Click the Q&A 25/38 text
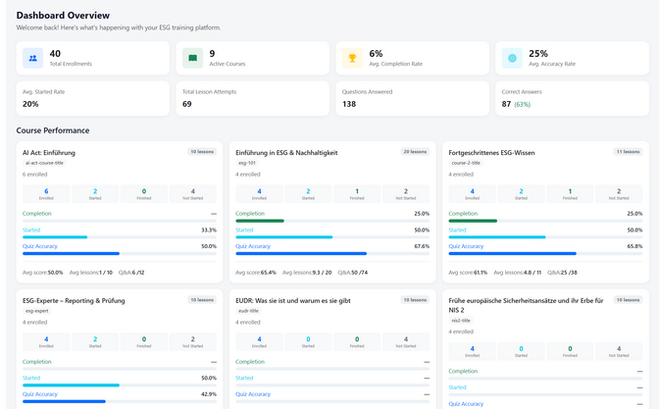Viewport: 660px width, 409px height. (562, 273)
